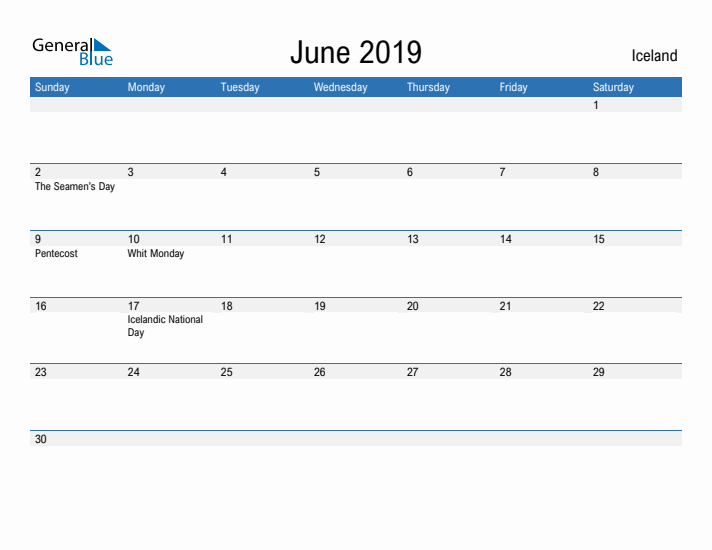
Task: Select date 11 in the calendar
Action: (x=226, y=239)
